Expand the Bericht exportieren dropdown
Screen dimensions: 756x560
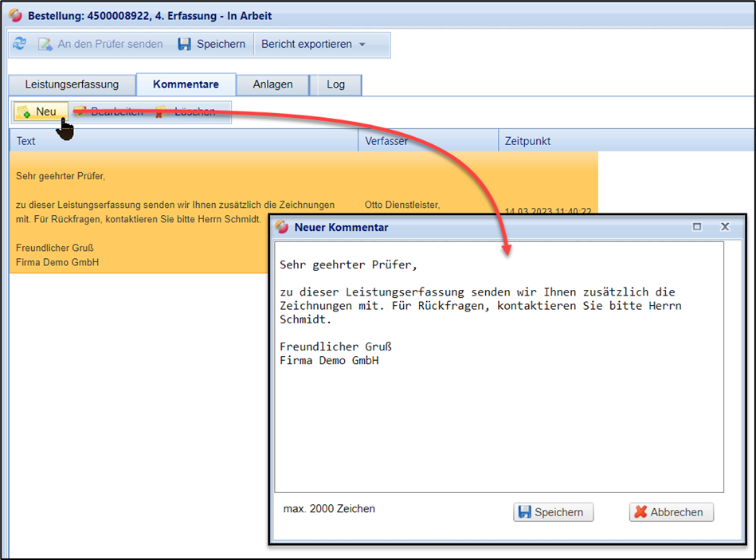pyautogui.click(x=313, y=45)
